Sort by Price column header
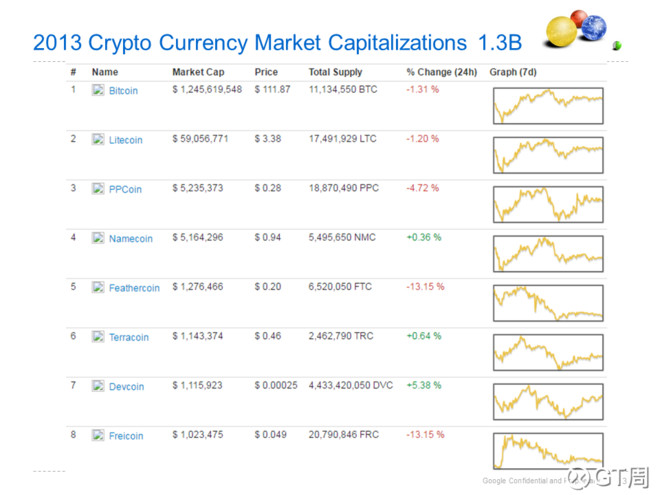 [266, 72]
